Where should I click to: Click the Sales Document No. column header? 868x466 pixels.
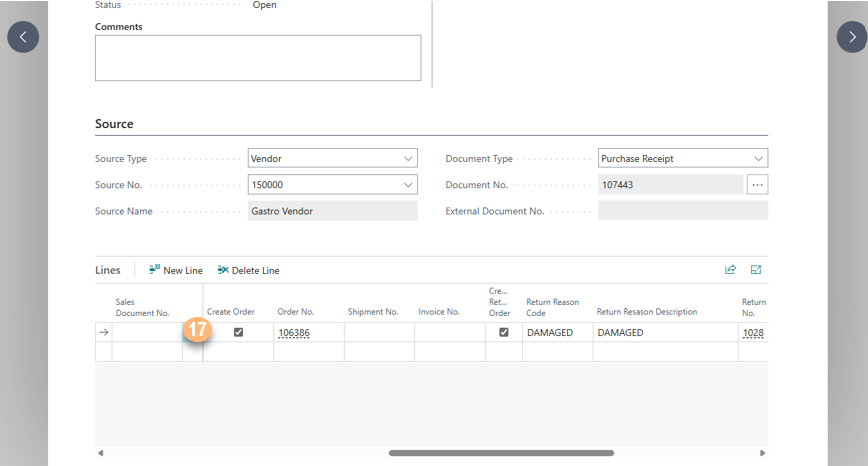[142, 307]
